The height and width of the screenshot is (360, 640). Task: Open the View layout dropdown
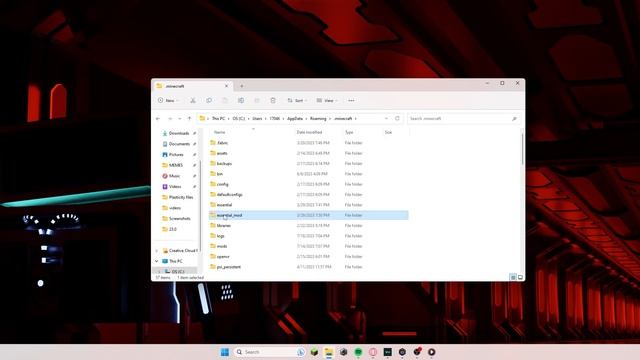327,100
